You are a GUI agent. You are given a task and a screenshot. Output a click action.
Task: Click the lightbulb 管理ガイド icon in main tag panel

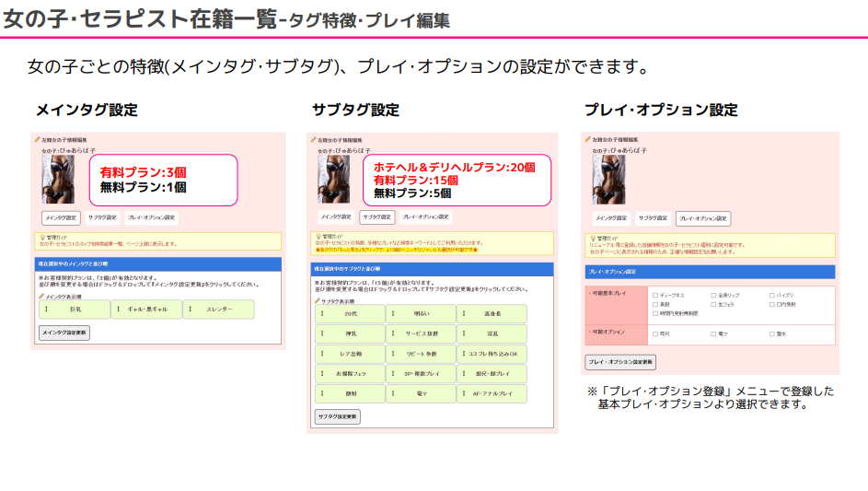42,237
